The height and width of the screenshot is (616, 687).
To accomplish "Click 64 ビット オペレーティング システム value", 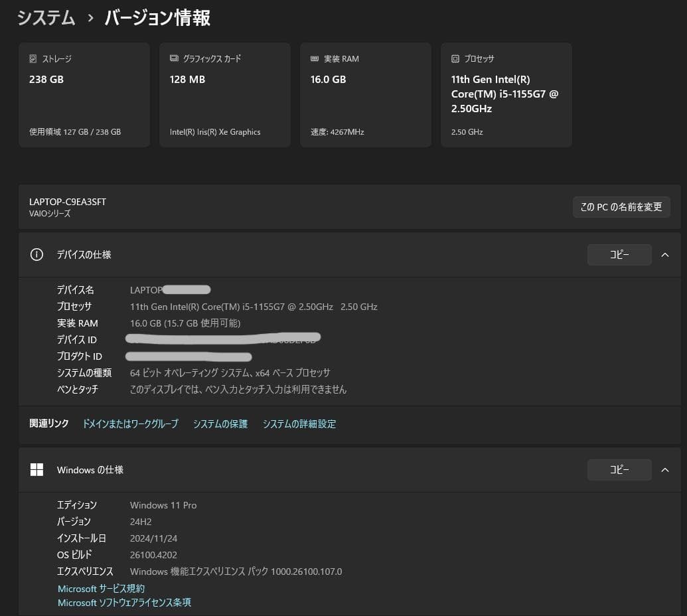I will [230, 373].
